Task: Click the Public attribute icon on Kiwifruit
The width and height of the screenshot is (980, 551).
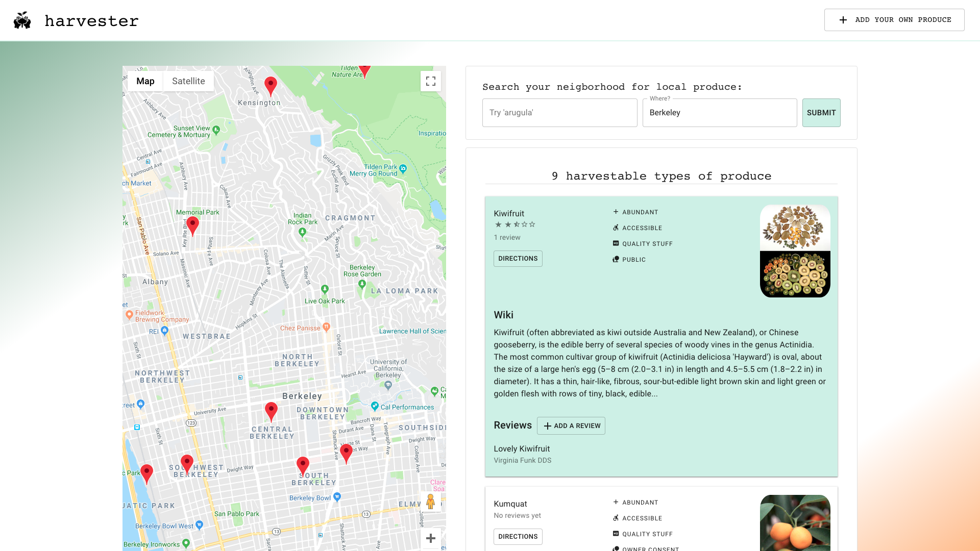Action: coord(616,259)
